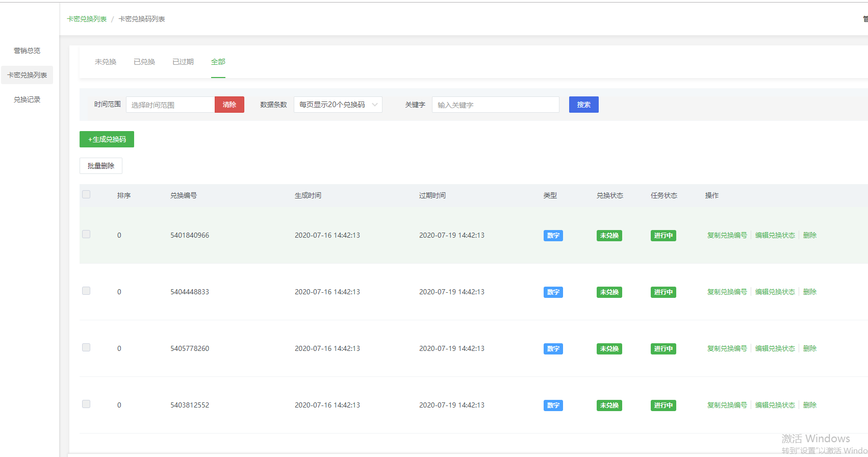Go to 兑换记录 in the sidebar

tap(27, 99)
